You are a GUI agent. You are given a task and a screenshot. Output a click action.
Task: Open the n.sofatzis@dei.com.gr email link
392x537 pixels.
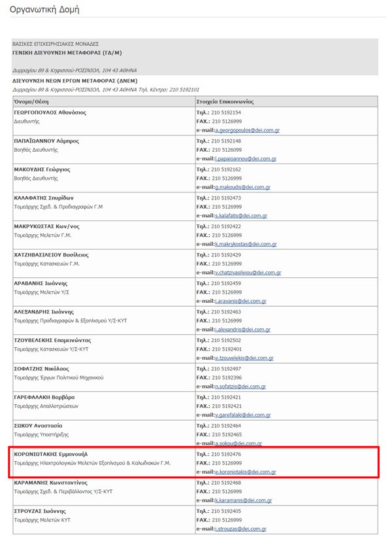pos(240,387)
